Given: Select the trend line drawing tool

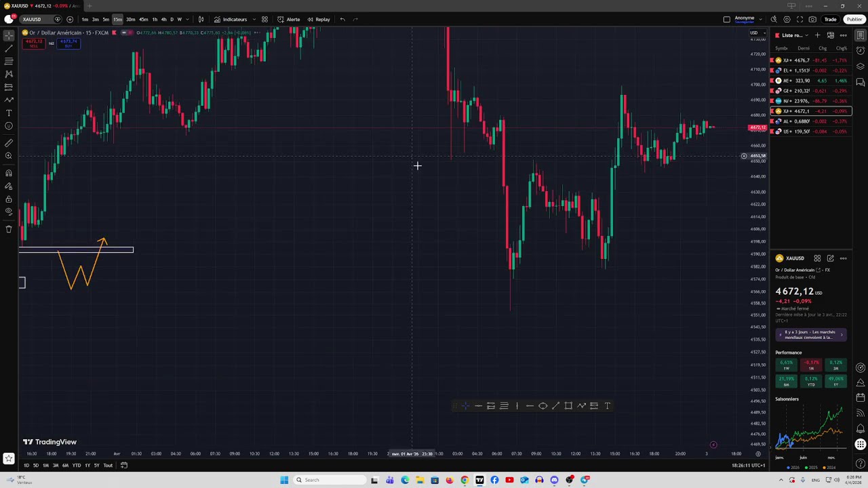Looking at the screenshot, I should click(9, 48).
